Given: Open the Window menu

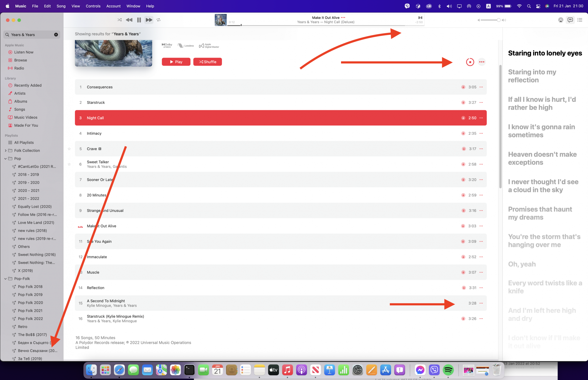Looking at the screenshot, I should click(x=133, y=6).
